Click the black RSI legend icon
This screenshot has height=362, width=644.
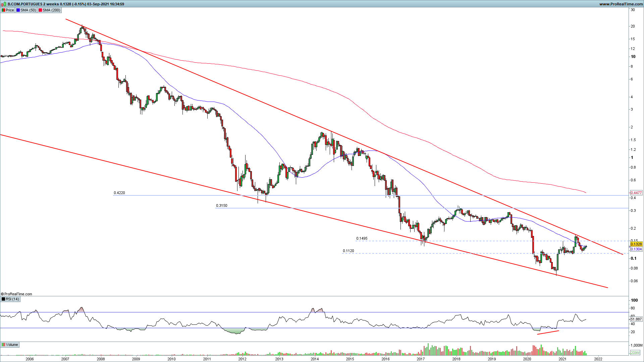(3, 299)
